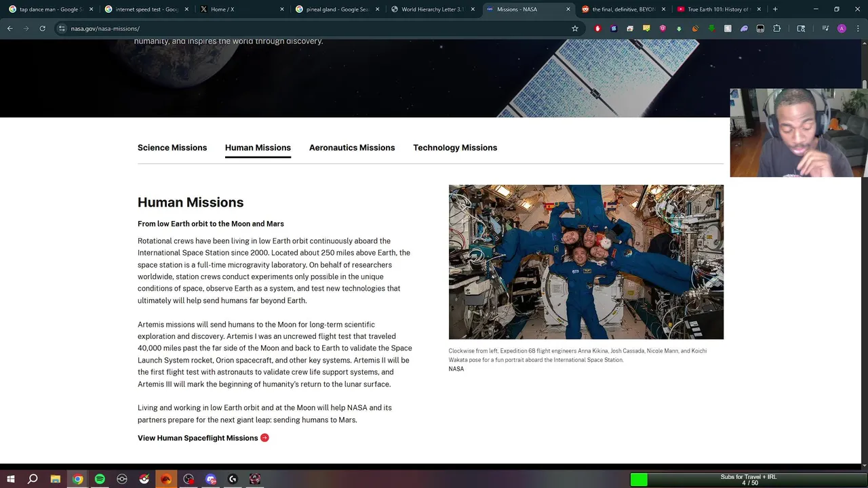
Task: Open Discord from the taskbar
Action: click(x=210, y=479)
